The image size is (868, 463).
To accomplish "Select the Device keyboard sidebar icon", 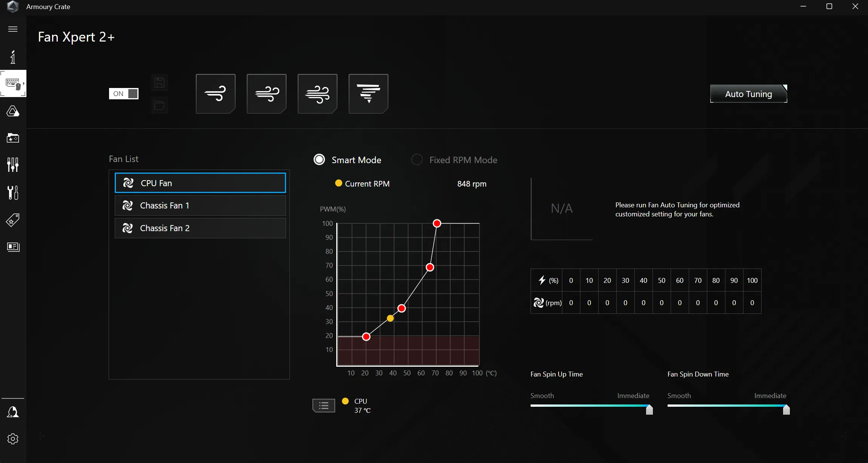I will pyautogui.click(x=13, y=83).
